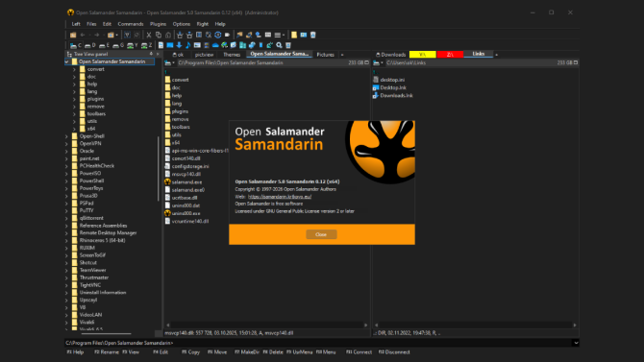Image resolution: width=644 pixels, height=362 pixels.
Task: Expand the PowerToys tree node
Action: tap(67, 188)
